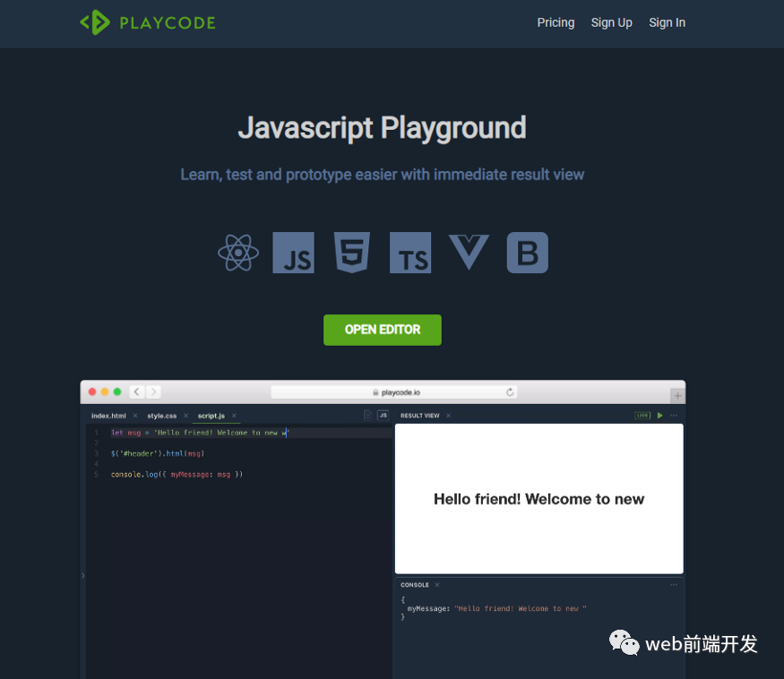Open the Pricing page link
Screen dimensions: 784x679
tap(556, 23)
